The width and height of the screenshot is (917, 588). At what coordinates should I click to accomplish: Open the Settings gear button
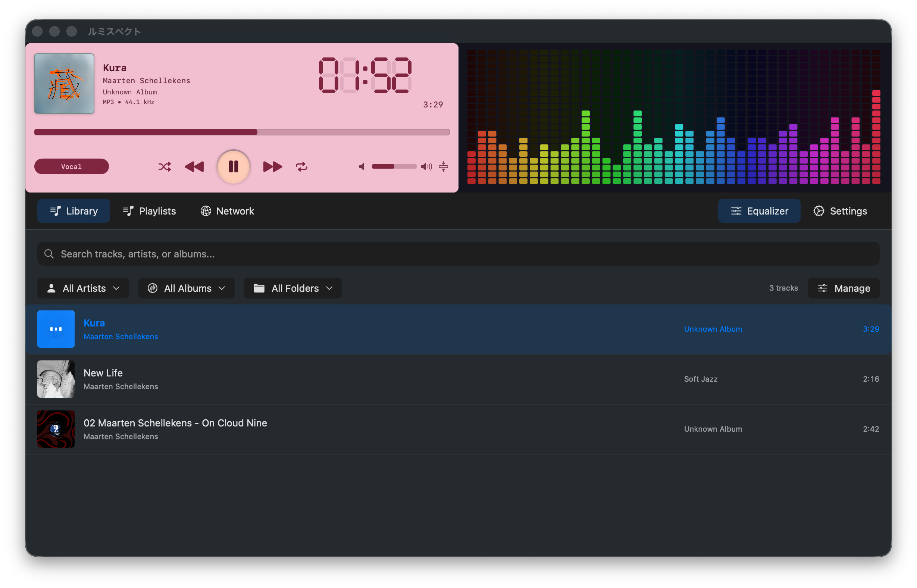pyautogui.click(x=840, y=211)
